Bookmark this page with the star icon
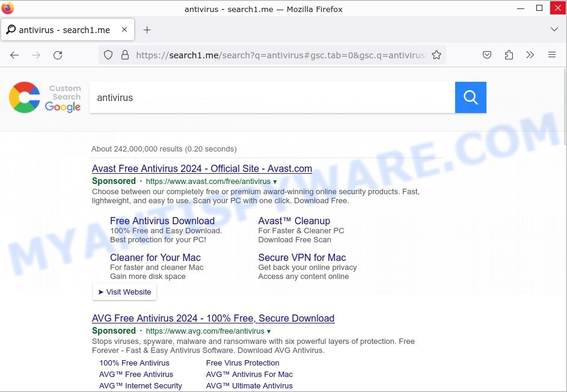The width and height of the screenshot is (567, 392). 437,55
